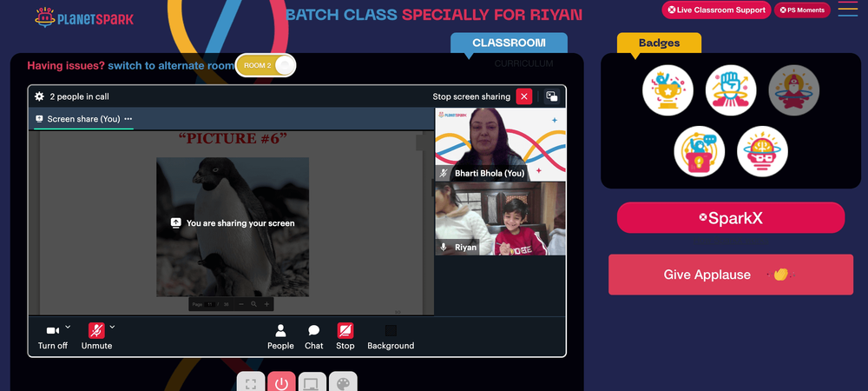
Task: Open the People panel
Action: [280, 337]
